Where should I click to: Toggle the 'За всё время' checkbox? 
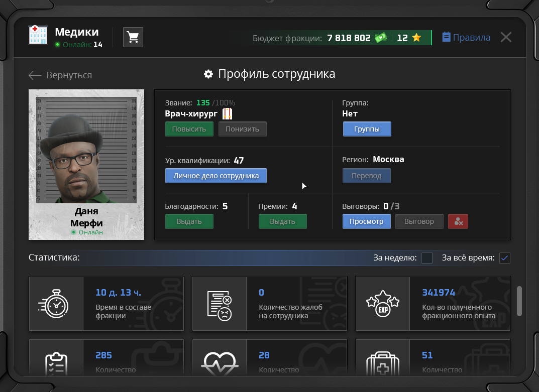(505, 258)
